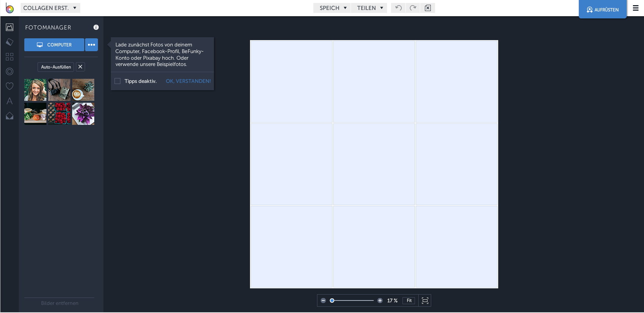
Task: Open the hamburger main menu
Action: [x=636, y=8]
